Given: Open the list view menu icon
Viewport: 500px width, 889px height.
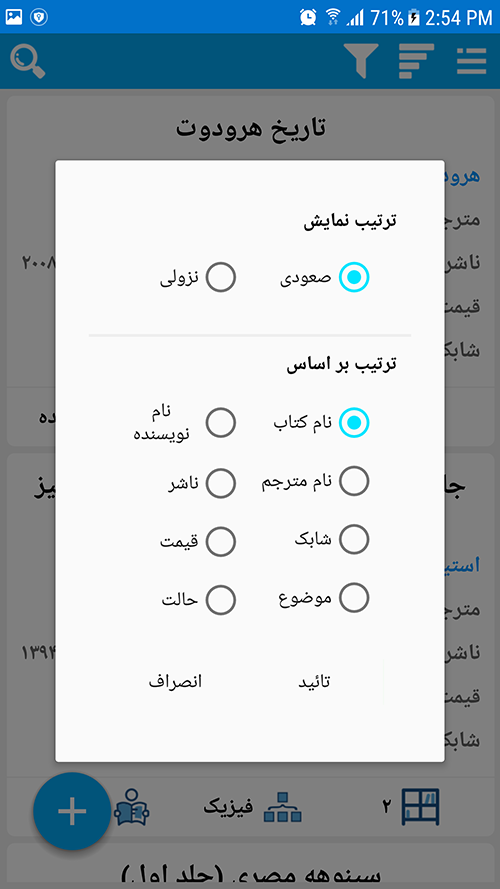Looking at the screenshot, I should (x=472, y=61).
